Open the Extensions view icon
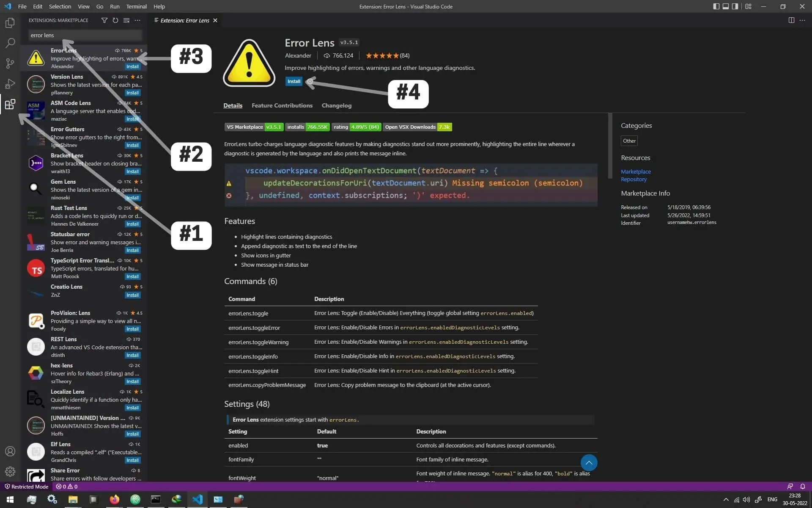The width and height of the screenshot is (812, 508). tap(10, 104)
